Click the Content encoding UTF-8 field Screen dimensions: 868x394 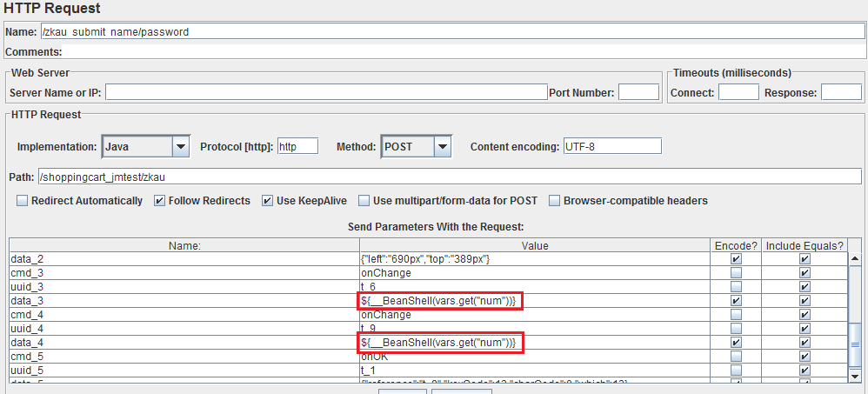coord(612,147)
